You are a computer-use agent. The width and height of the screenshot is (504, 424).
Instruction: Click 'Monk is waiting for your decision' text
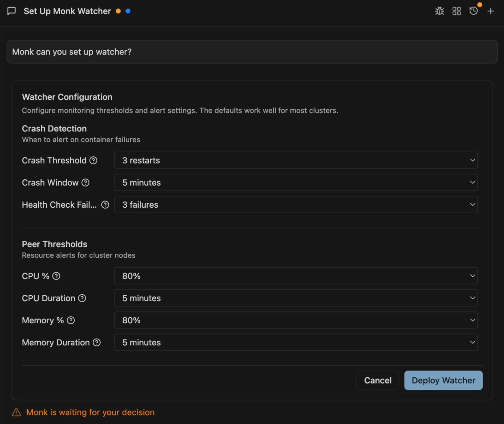pos(90,412)
